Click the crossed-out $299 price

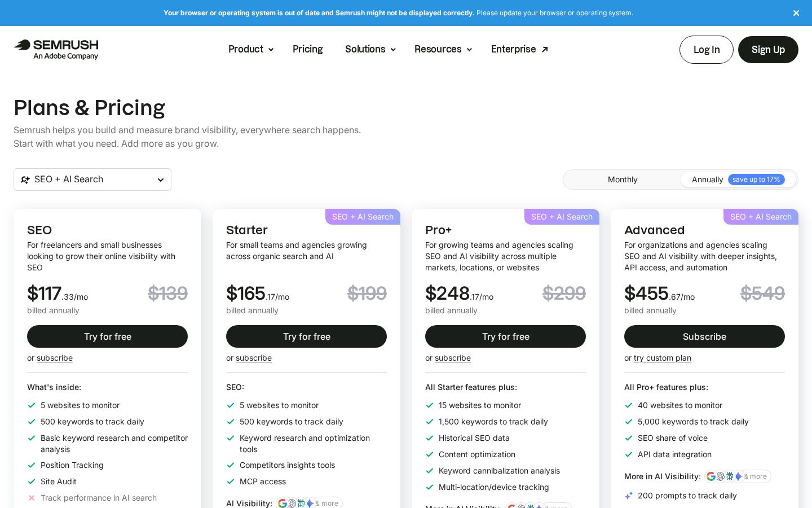coord(564,294)
